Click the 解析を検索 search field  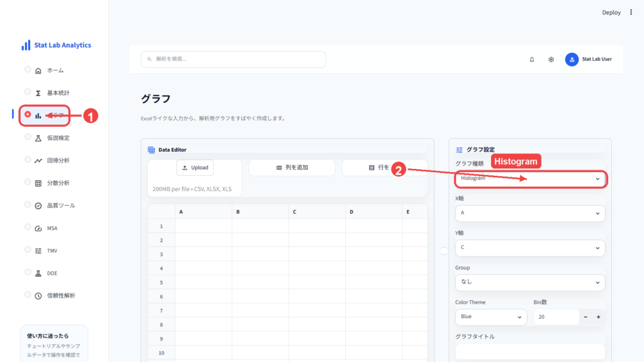233,59
